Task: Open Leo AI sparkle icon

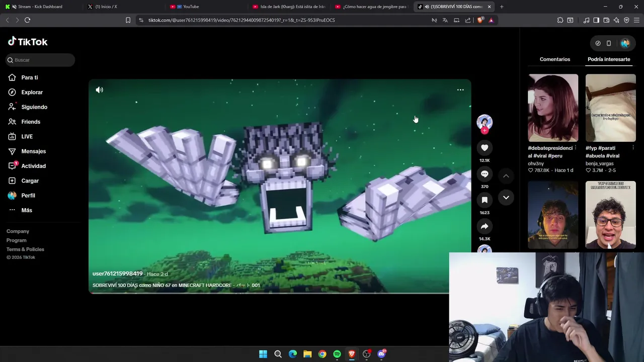Action: [616, 20]
